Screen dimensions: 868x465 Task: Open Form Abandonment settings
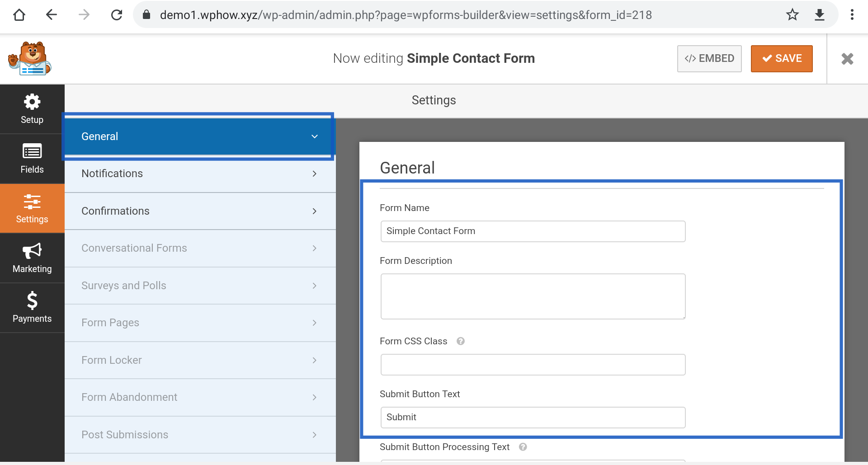pos(200,397)
